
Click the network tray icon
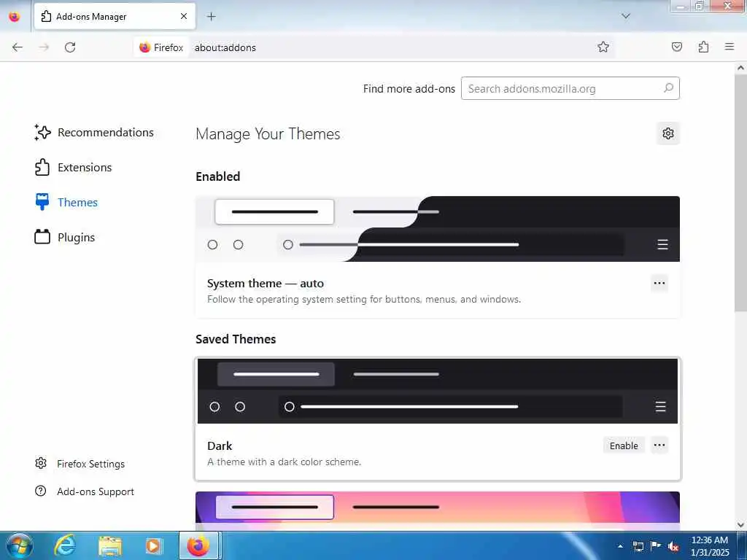(638, 547)
